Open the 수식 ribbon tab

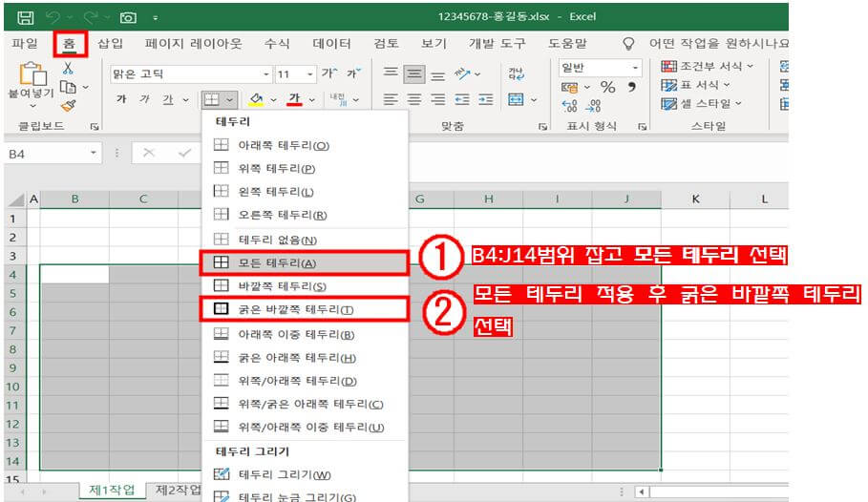tap(277, 43)
